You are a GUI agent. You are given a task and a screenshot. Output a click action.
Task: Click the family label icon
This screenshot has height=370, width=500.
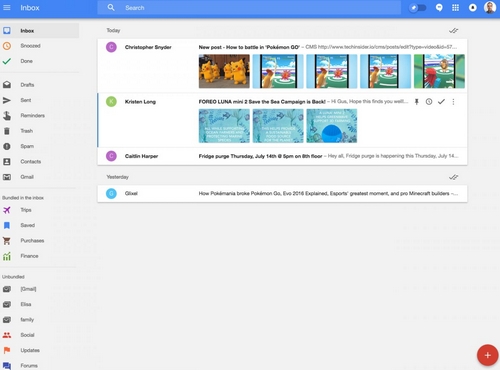7,320
